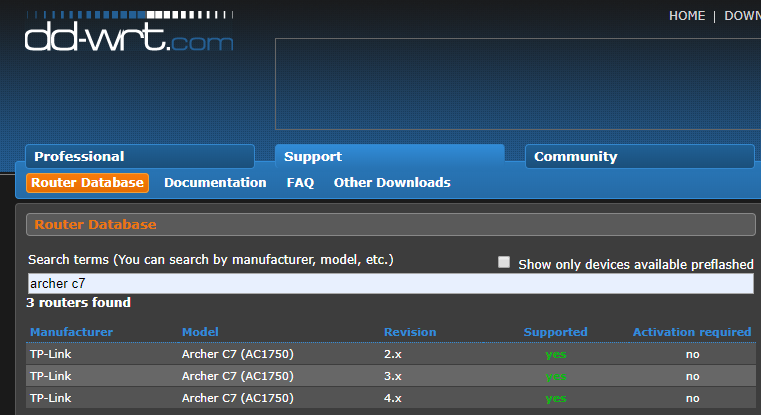Select Archer C7 (AC1750) revision 3.x row
The height and width of the screenshot is (415, 761).
391,376
